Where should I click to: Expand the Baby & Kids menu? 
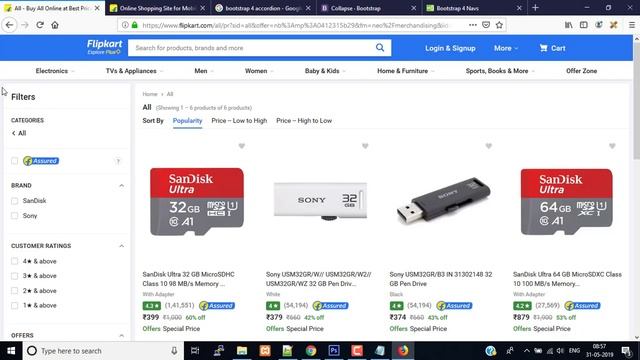(325, 71)
